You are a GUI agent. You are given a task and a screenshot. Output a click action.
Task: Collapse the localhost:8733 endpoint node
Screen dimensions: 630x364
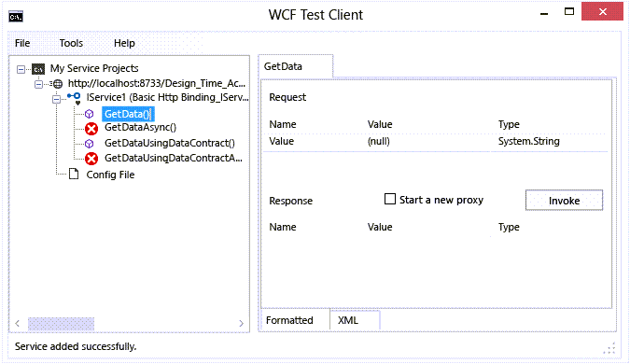38,84
